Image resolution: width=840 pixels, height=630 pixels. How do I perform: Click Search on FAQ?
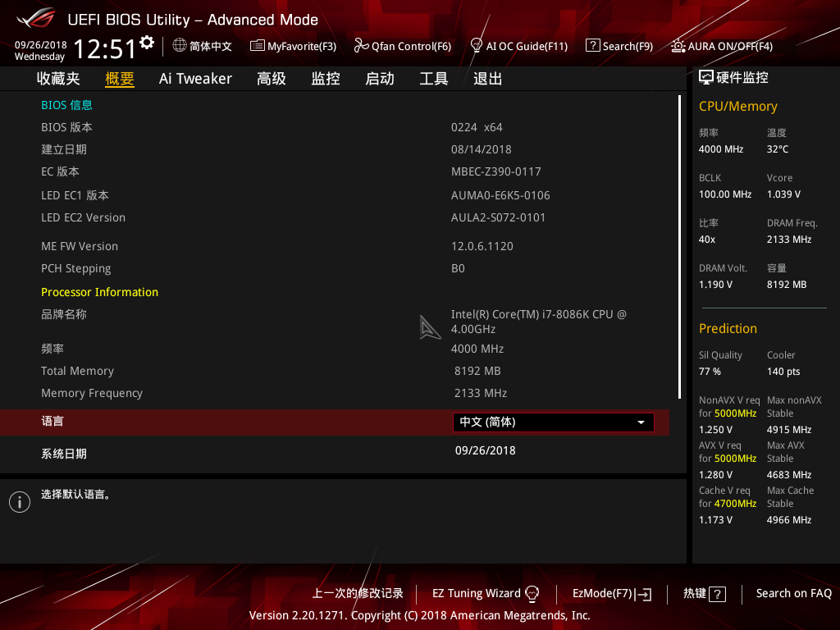(793, 593)
